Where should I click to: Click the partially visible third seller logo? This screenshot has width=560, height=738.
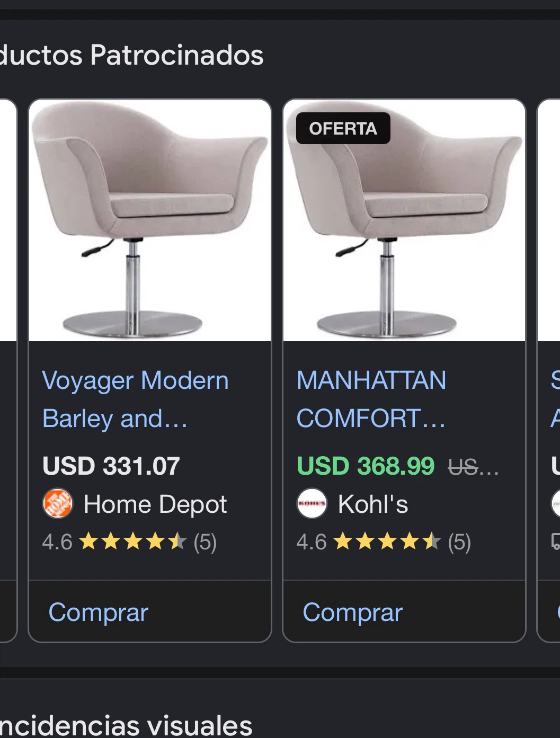tap(556, 503)
